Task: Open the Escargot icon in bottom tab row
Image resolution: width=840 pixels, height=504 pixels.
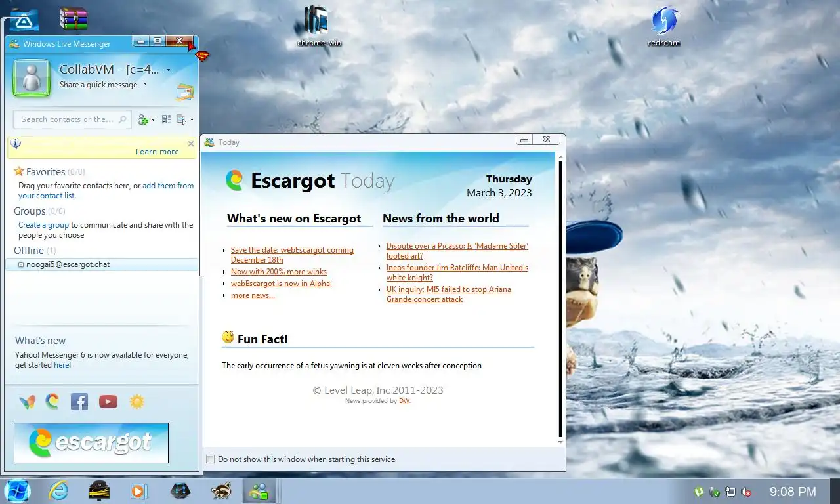Action: pos(52,401)
